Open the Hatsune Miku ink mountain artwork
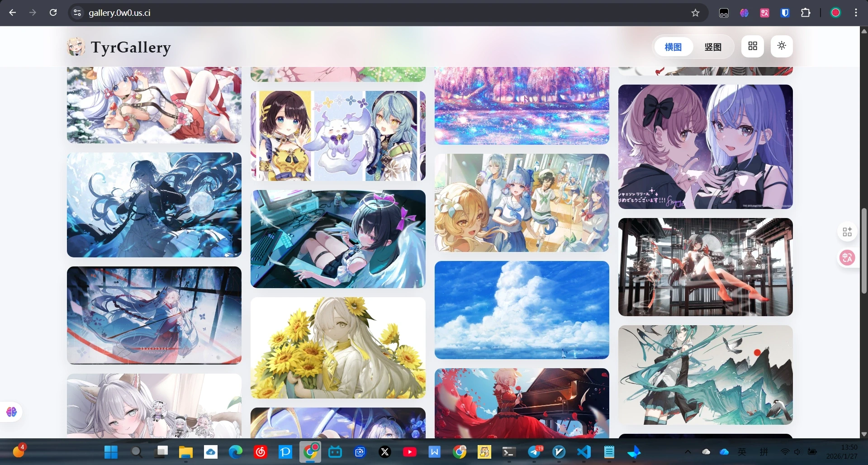The width and height of the screenshot is (868, 465). pos(706,375)
